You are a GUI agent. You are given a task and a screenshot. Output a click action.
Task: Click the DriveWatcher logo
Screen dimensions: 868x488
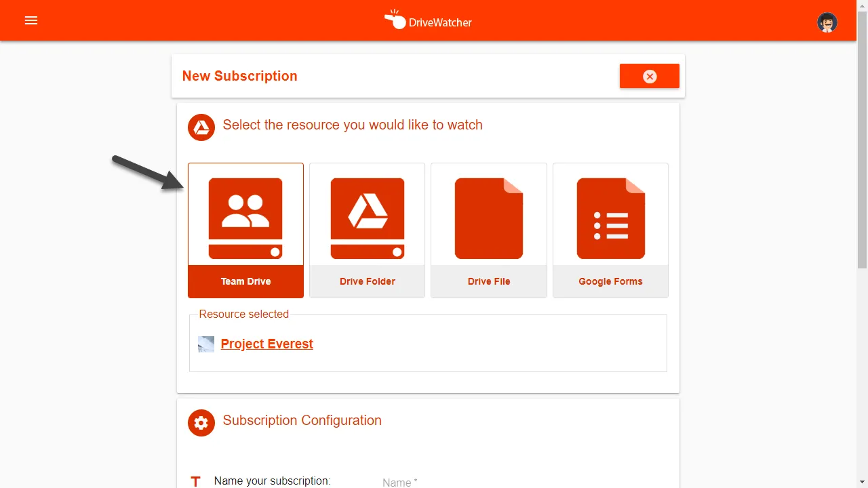428,20
